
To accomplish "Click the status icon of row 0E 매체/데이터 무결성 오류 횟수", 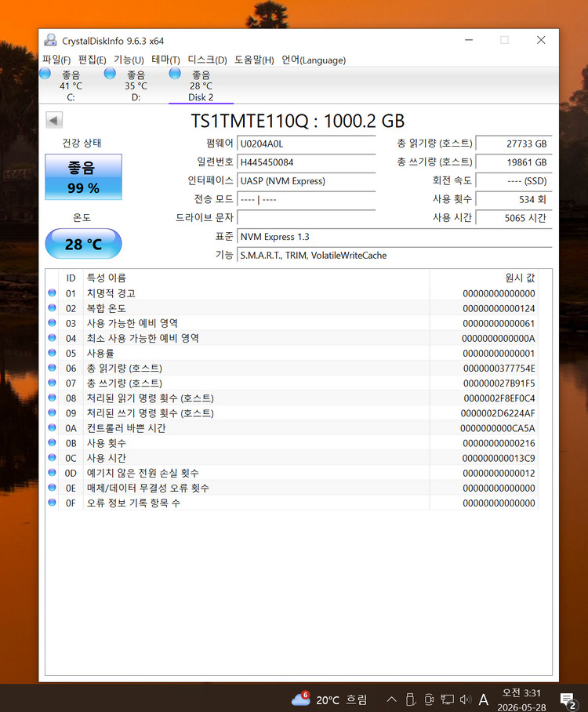I will click(x=53, y=488).
